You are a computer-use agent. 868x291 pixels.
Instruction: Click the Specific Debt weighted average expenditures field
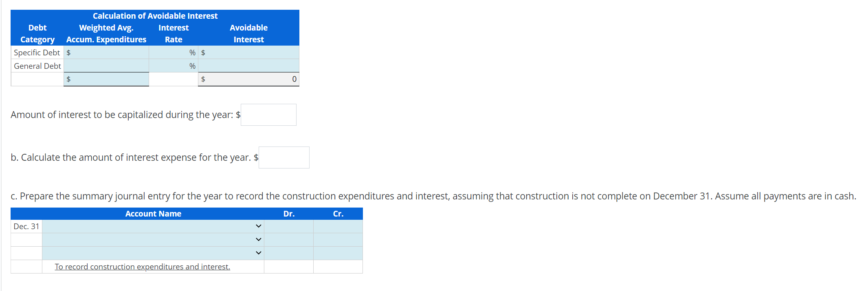click(106, 52)
